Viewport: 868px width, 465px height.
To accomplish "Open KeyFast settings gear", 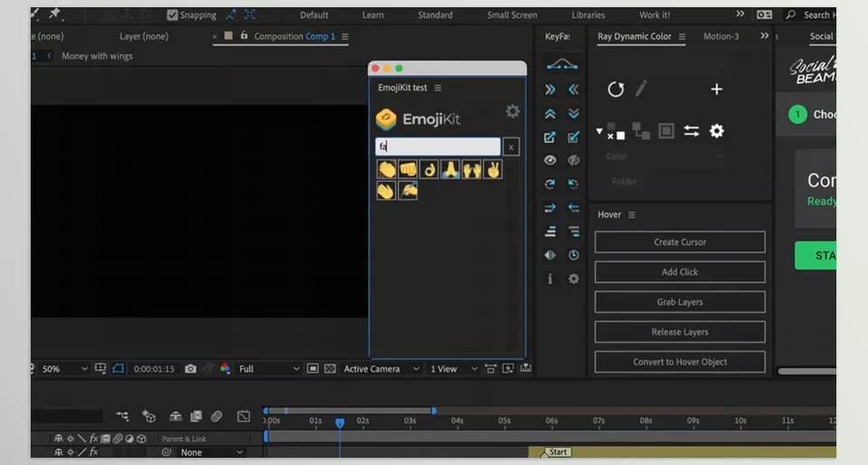I will [573, 279].
